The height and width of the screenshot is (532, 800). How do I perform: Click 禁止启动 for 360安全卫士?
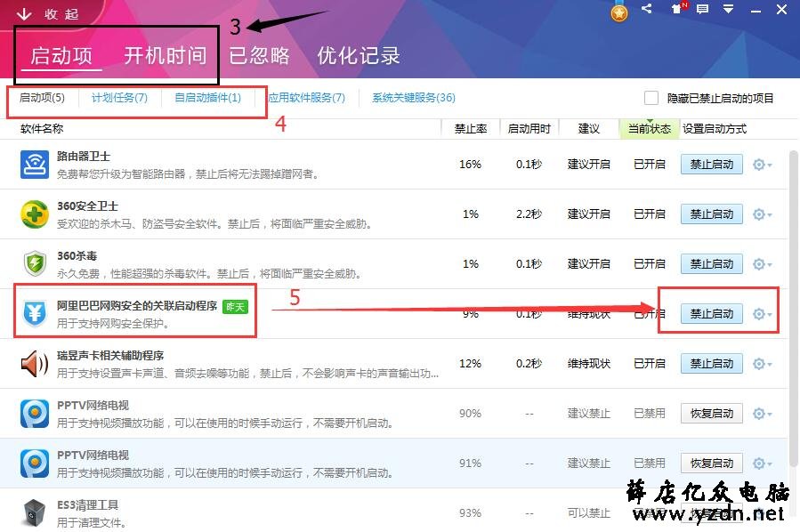click(x=712, y=214)
